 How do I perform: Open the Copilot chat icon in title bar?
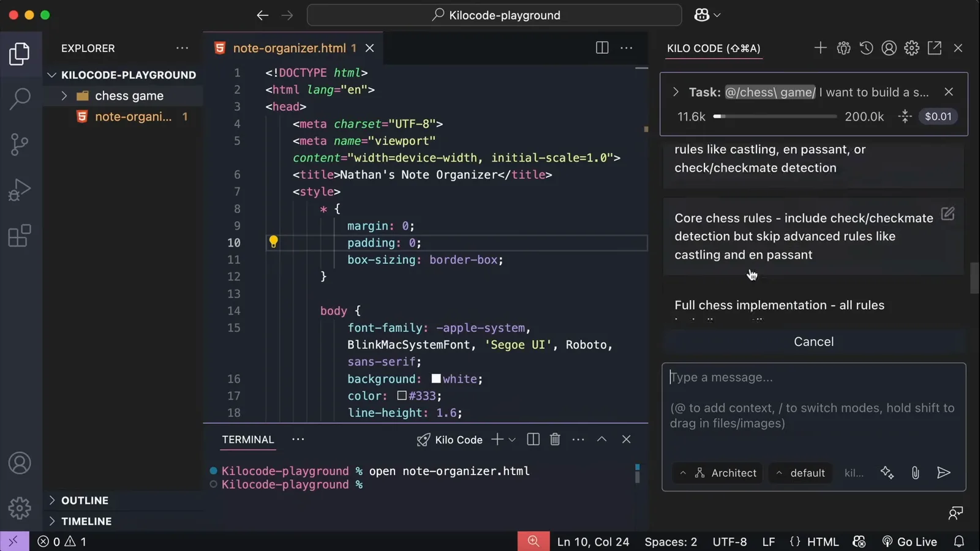702,15
